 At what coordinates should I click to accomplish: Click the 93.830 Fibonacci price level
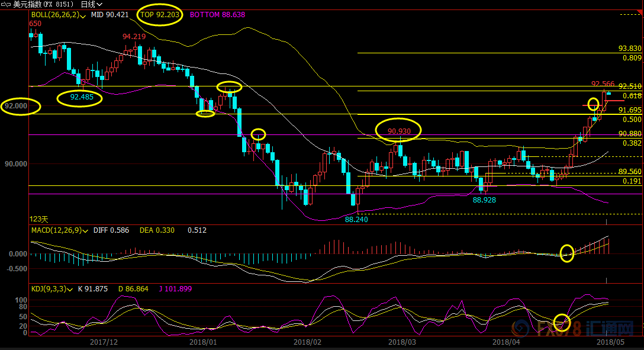[x=630, y=49]
